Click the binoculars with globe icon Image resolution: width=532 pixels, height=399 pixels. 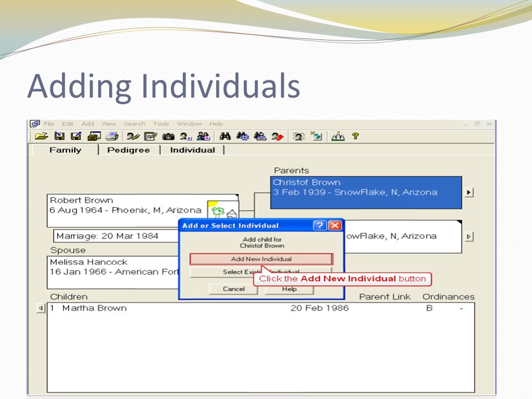coord(243,136)
